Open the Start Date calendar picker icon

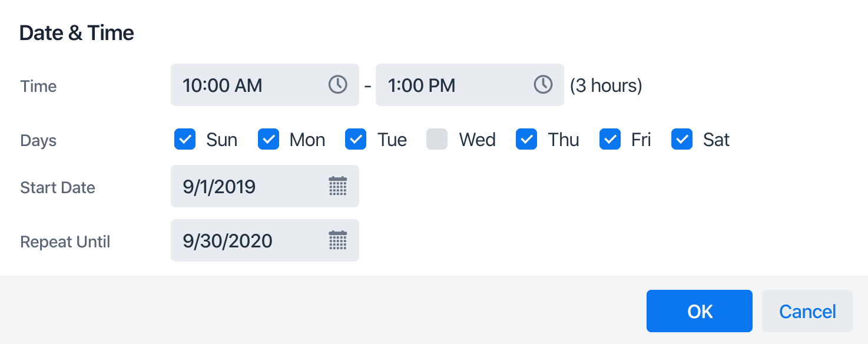pos(337,186)
